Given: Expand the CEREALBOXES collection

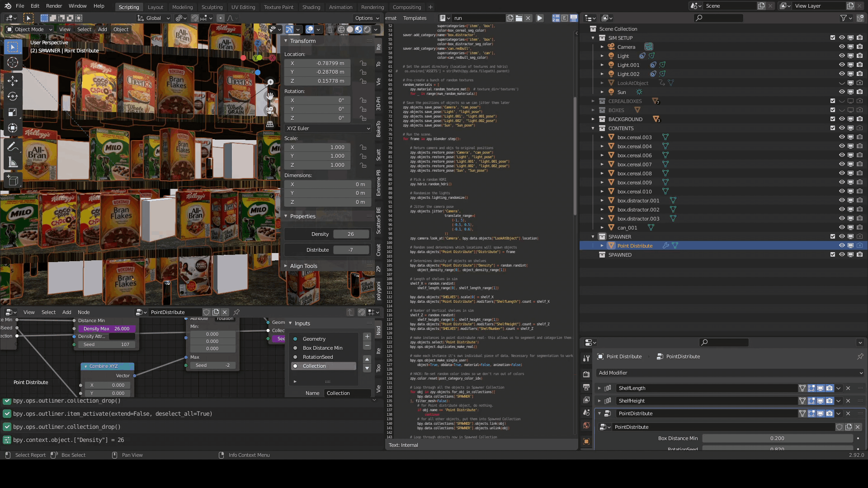Looking at the screenshot, I should [x=593, y=101].
